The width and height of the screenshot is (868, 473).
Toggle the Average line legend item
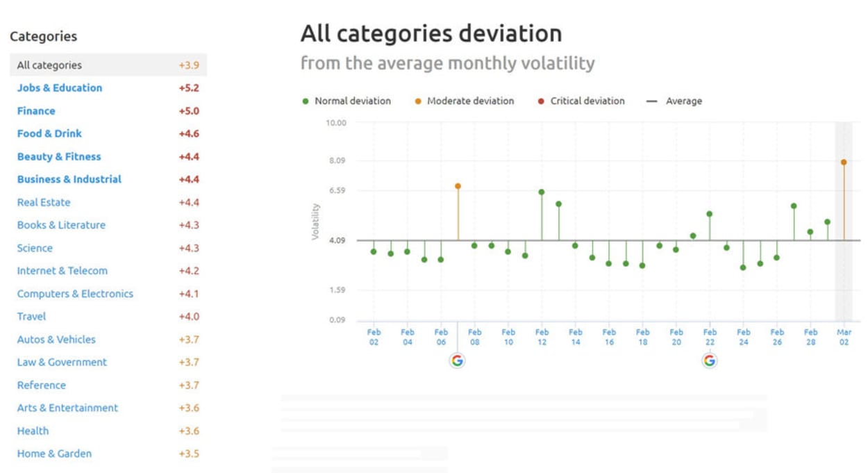[674, 101]
